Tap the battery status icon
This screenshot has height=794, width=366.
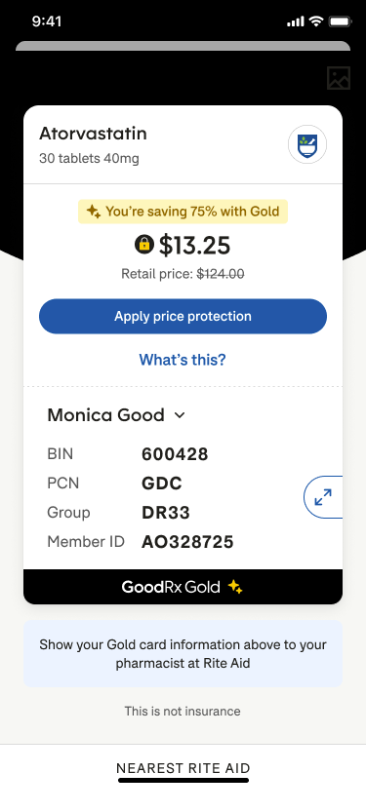(x=340, y=21)
